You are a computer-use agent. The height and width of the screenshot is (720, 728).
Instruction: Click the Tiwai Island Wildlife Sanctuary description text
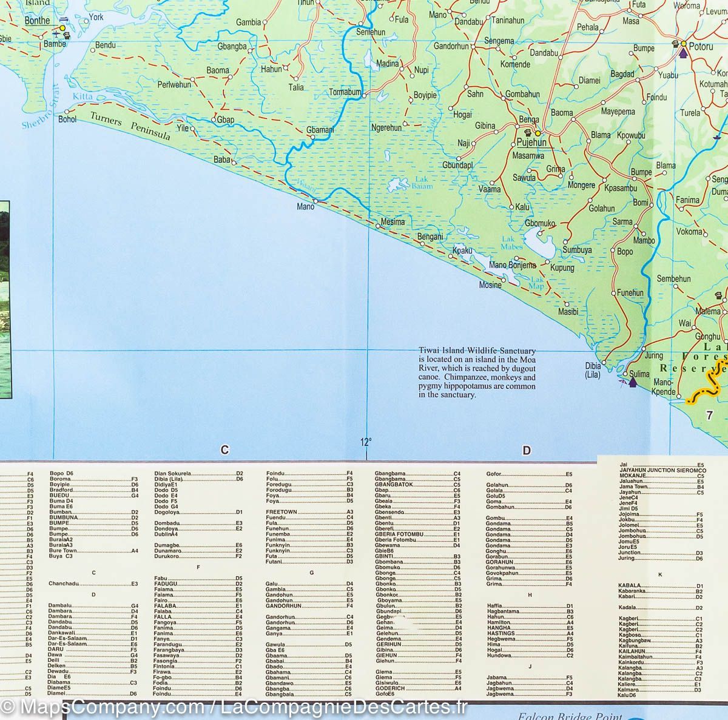coord(477,372)
